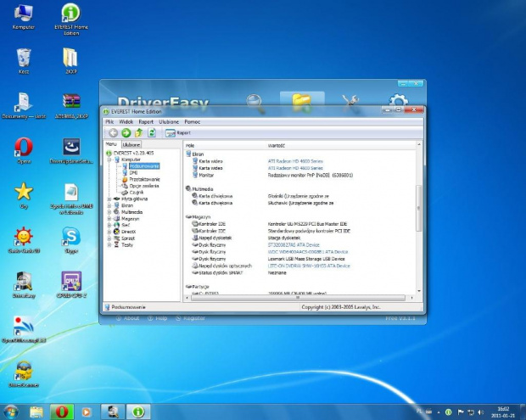This screenshot has width=526, height=420.
Task: Select Czujnik in the tree
Action: point(137,193)
